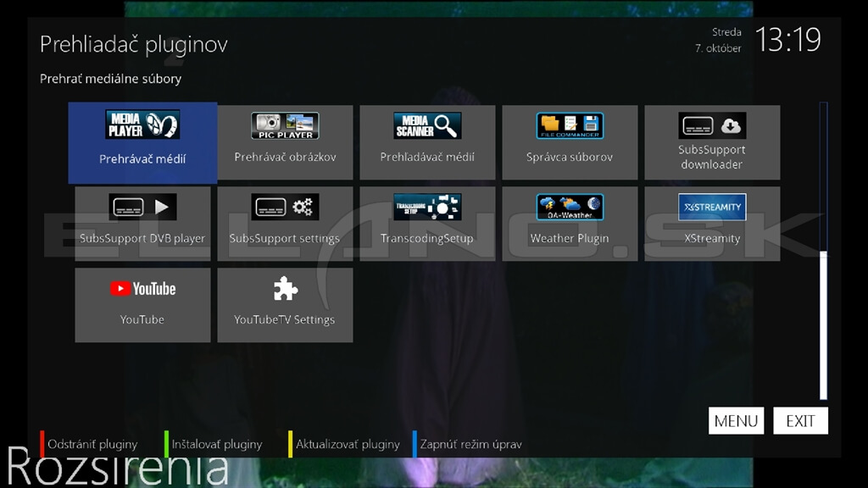Viewport: 868px width, 488px height.
Task: Click the green color key marker
Action: click(x=167, y=444)
